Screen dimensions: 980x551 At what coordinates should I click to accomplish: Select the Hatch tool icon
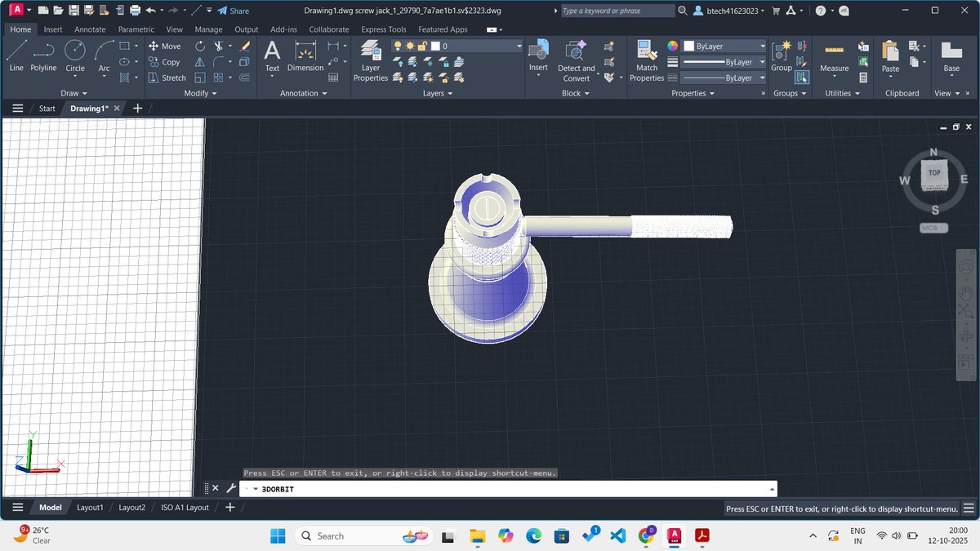(124, 78)
